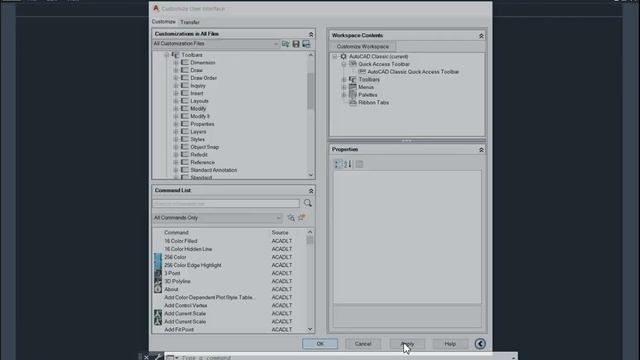Click the Palettes node icon
The height and width of the screenshot is (360, 640).
pos(353,95)
